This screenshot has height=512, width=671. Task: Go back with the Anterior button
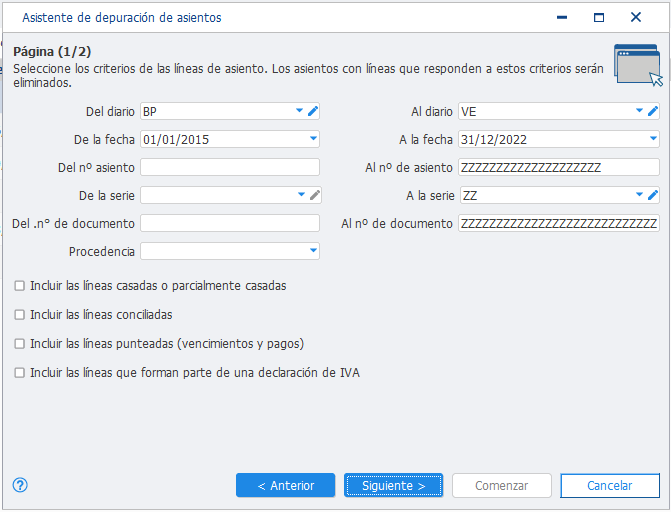pyautogui.click(x=285, y=485)
